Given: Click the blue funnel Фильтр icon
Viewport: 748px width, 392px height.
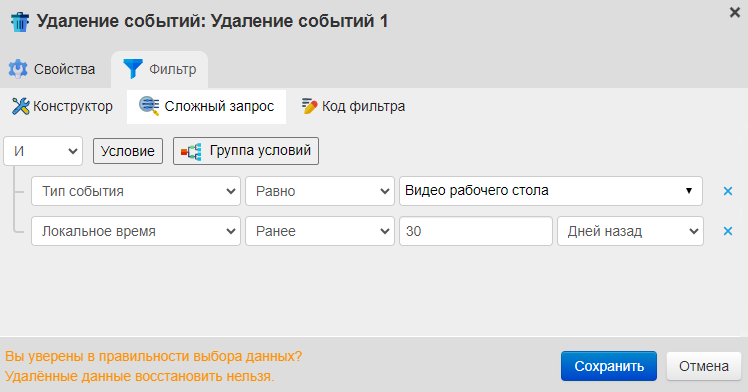Looking at the screenshot, I should (133, 69).
